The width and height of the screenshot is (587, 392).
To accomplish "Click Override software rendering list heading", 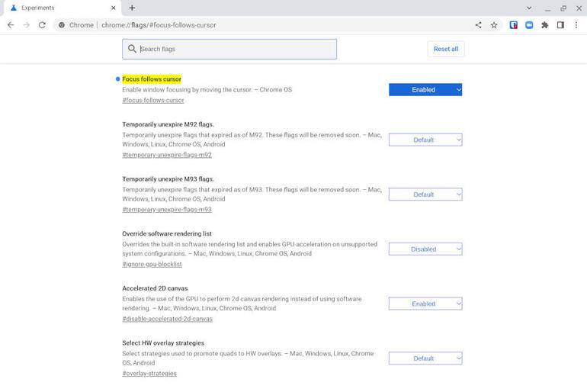I will (x=167, y=233).
